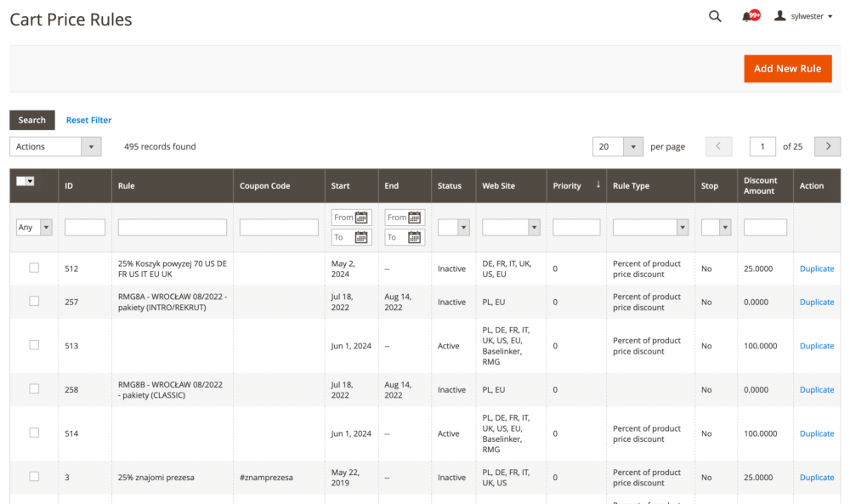The image size is (850, 504).
Task: Focus the Coupon Code filter field
Action: [279, 228]
